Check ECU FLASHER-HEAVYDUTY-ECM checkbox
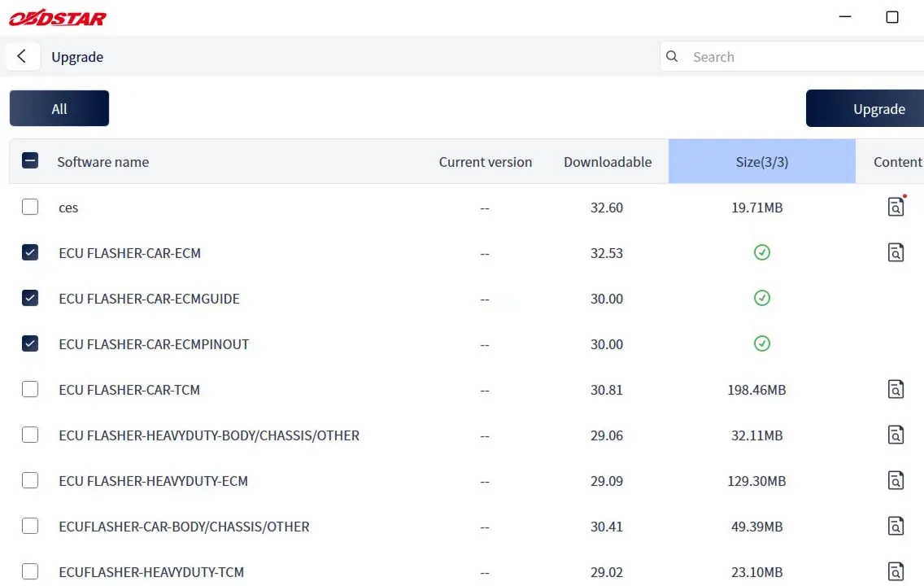This screenshot has width=924, height=586. coord(30,480)
